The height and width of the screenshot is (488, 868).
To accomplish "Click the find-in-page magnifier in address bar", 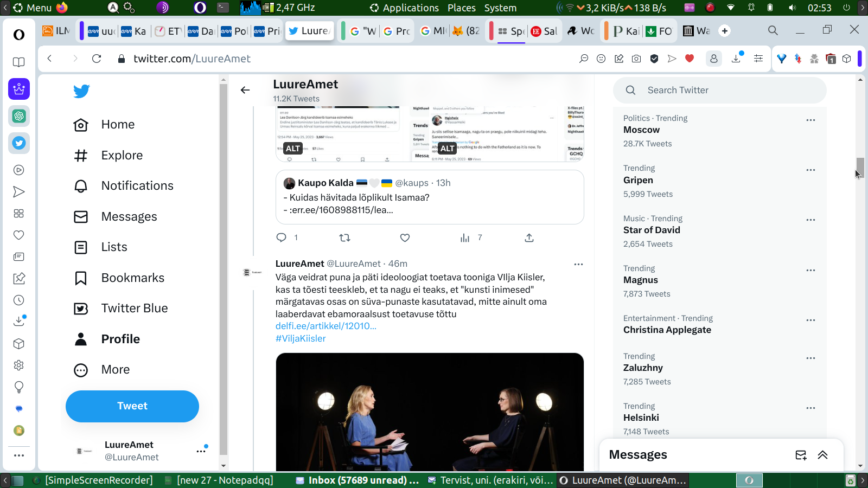I will [584, 59].
